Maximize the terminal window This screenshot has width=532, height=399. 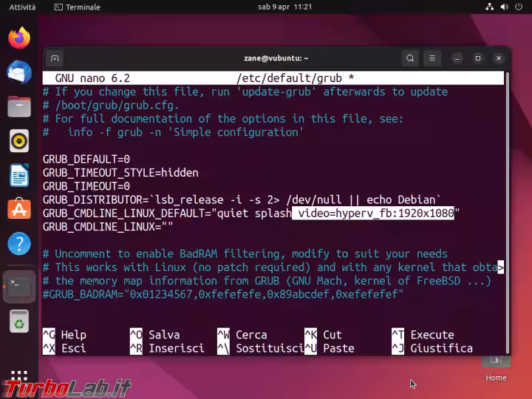tap(478, 58)
